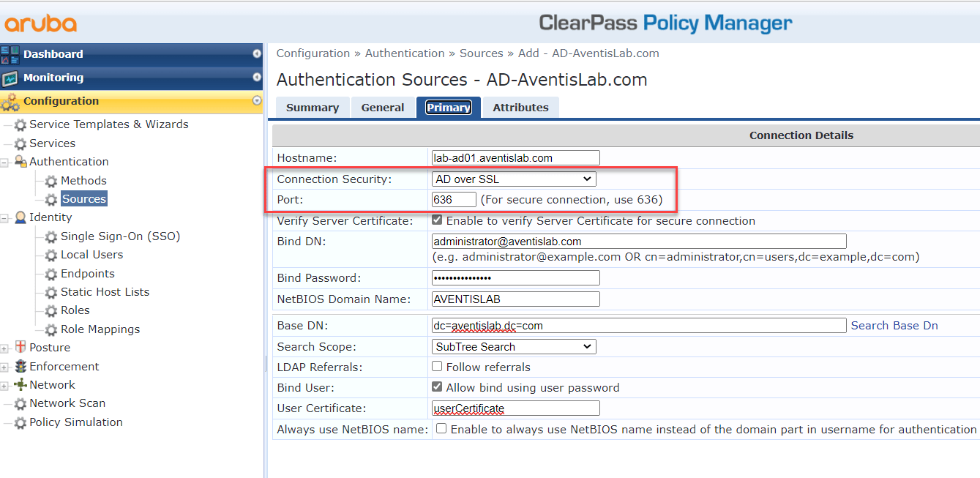
Task: Switch to the Summary tab
Action: pos(313,108)
